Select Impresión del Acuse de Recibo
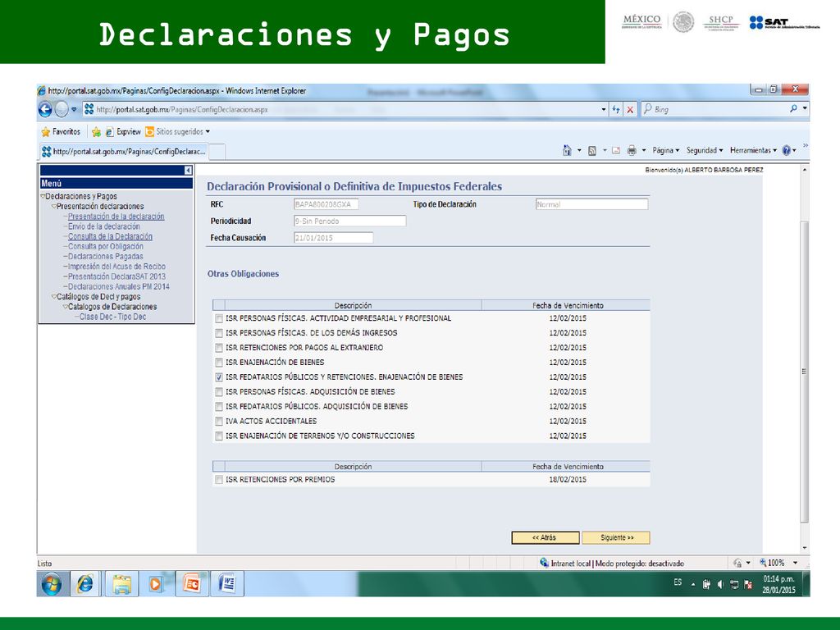 116,267
